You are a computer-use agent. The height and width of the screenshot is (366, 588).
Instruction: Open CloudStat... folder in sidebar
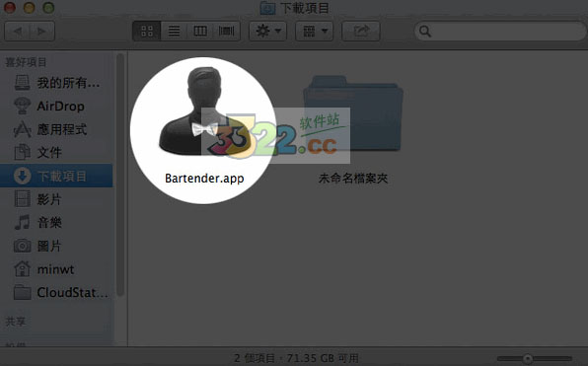pyautogui.click(x=56, y=292)
